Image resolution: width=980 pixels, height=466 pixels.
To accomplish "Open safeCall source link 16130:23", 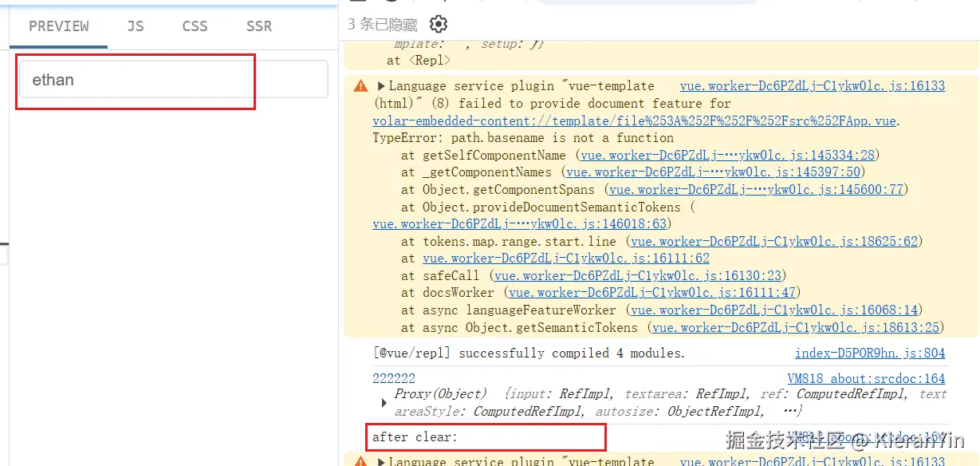I will 638,276.
